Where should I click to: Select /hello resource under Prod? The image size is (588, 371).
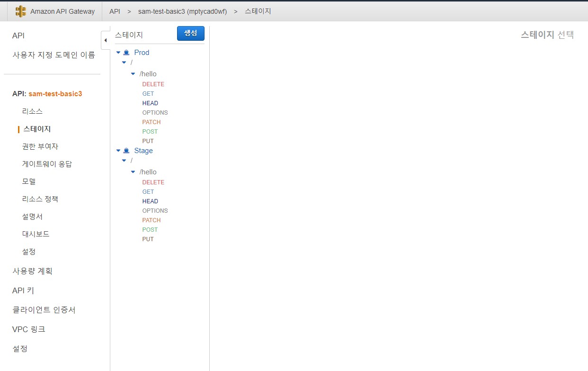click(x=148, y=74)
